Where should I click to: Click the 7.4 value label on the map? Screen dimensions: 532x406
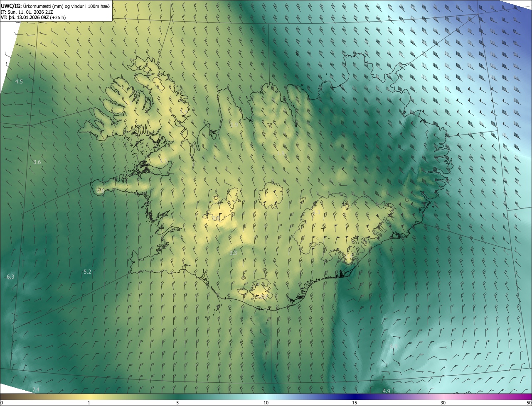pyautogui.click(x=36, y=389)
